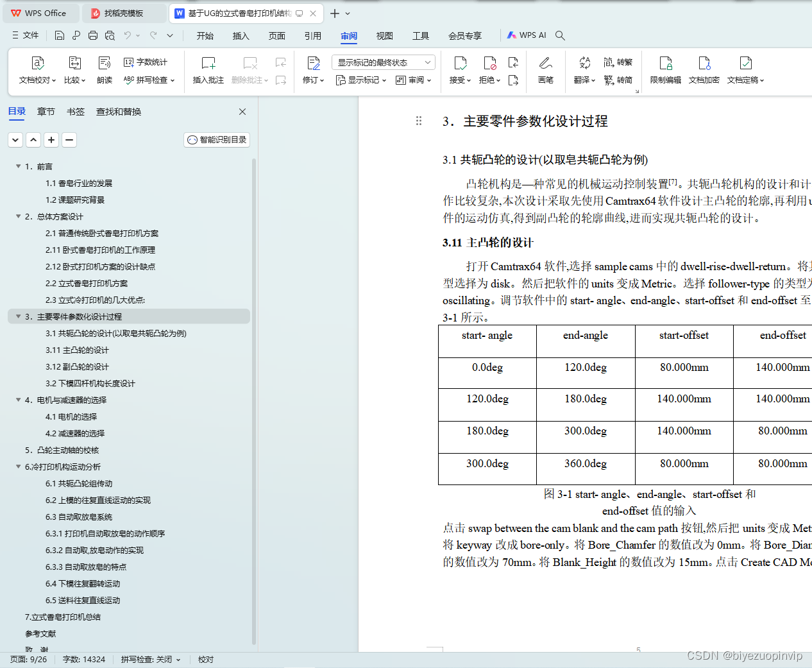812x668 pixels.
Task: Open 限制编辑 restrict editing
Action: (666, 71)
